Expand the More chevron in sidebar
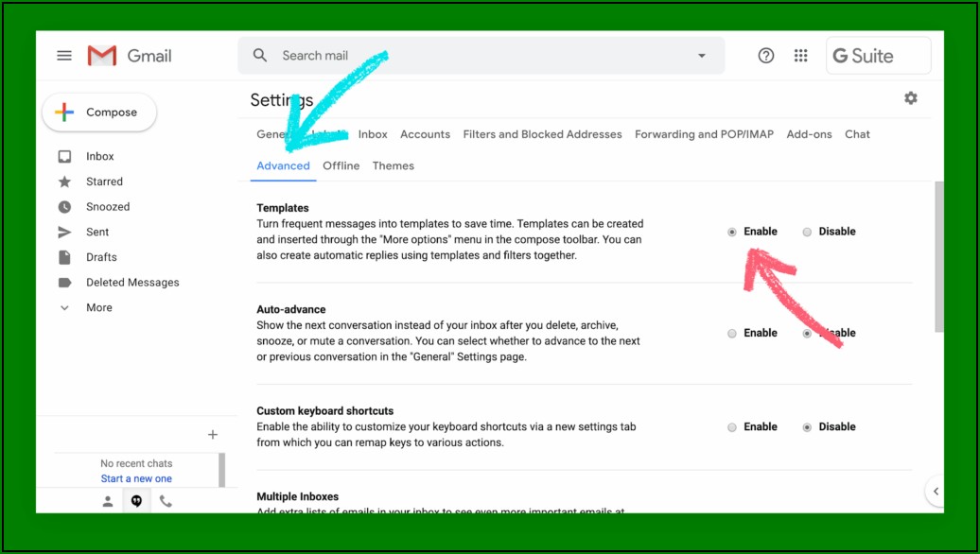980x554 pixels. 64,307
